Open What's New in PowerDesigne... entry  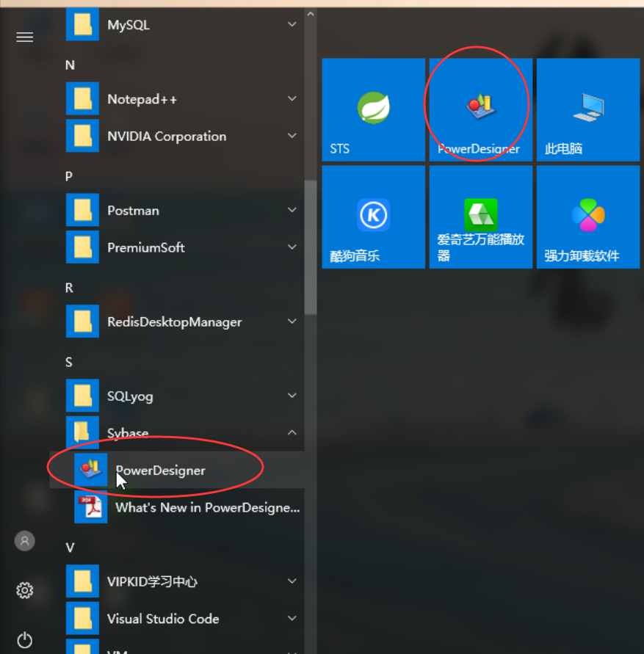(x=207, y=508)
